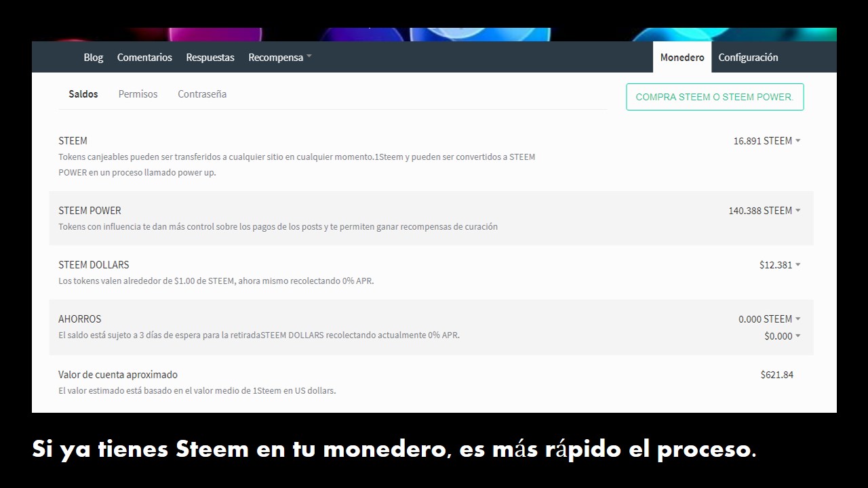The width and height of the screenshot is (868, 488).
Task: Select the $621.84 account value
Action: tap(777, 375)
